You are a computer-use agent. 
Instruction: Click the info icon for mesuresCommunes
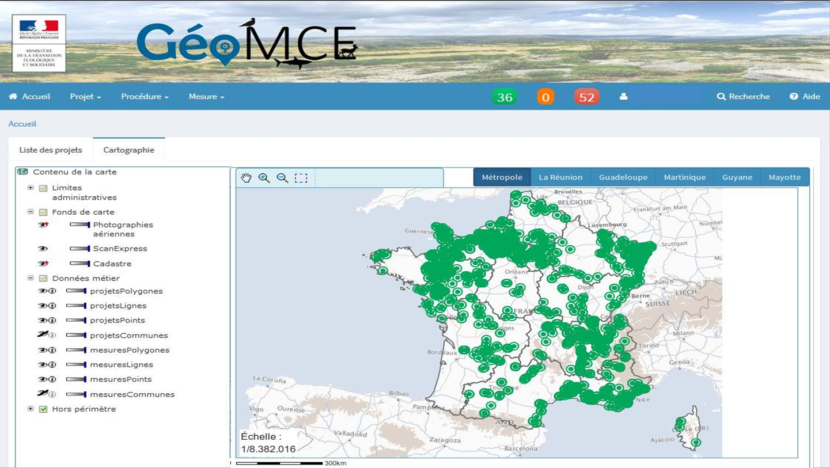(x=52, y=394)
